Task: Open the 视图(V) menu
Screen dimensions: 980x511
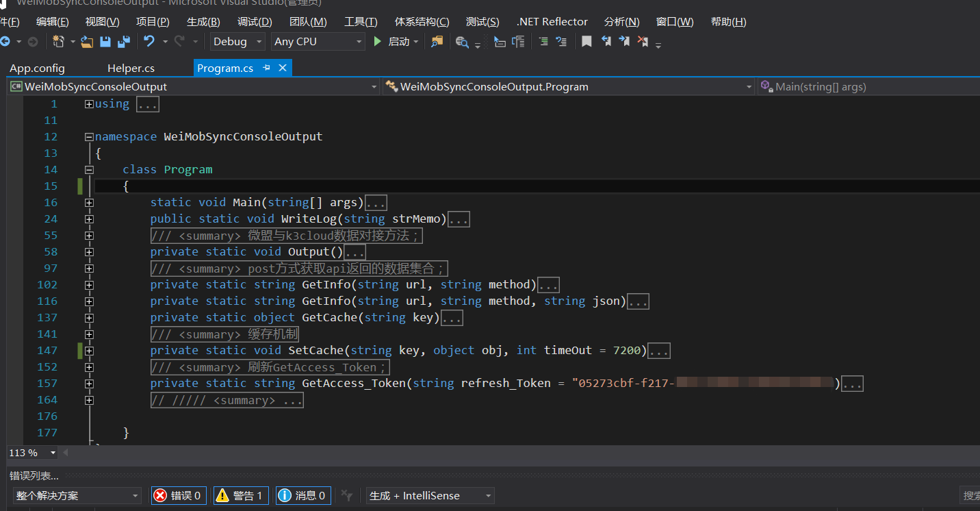Action: (x=102, y=22)
